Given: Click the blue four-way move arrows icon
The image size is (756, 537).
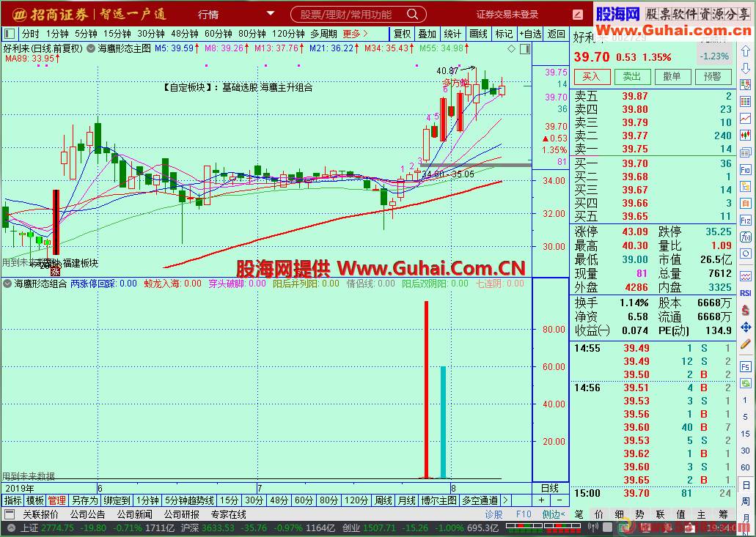Looking at the screenshot, I should pyautogui.click(x=746, y=327).
